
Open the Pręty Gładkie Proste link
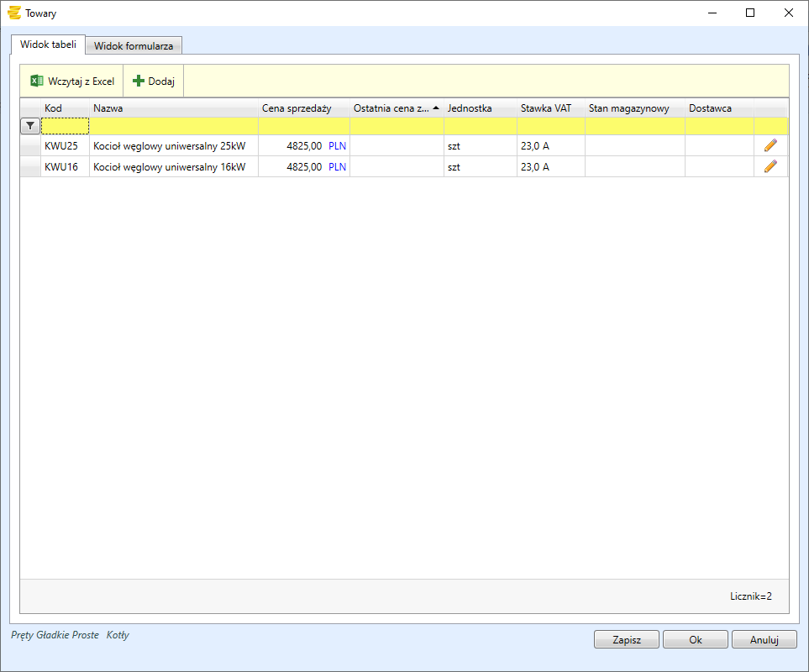[x=55, y=635]
